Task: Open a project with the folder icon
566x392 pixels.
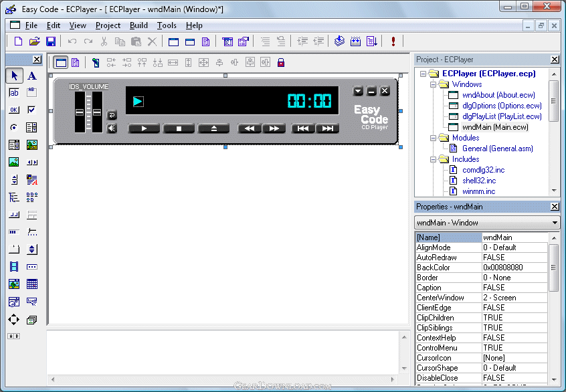Action: coord(34,41)
